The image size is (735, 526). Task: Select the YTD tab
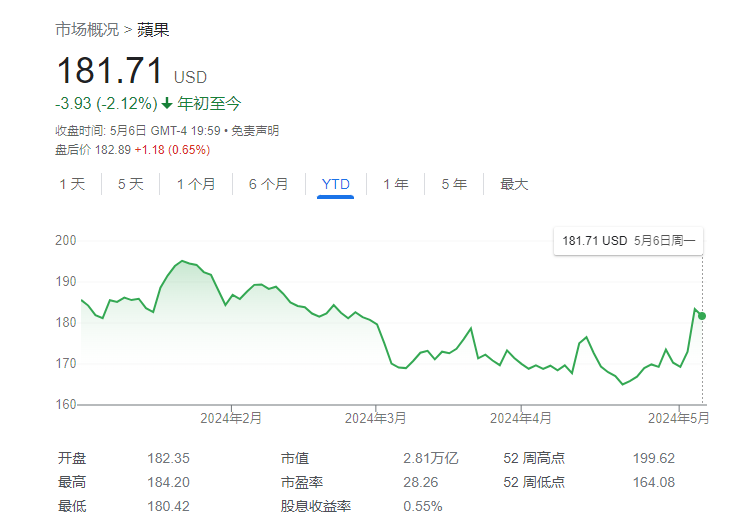[336, 184]
